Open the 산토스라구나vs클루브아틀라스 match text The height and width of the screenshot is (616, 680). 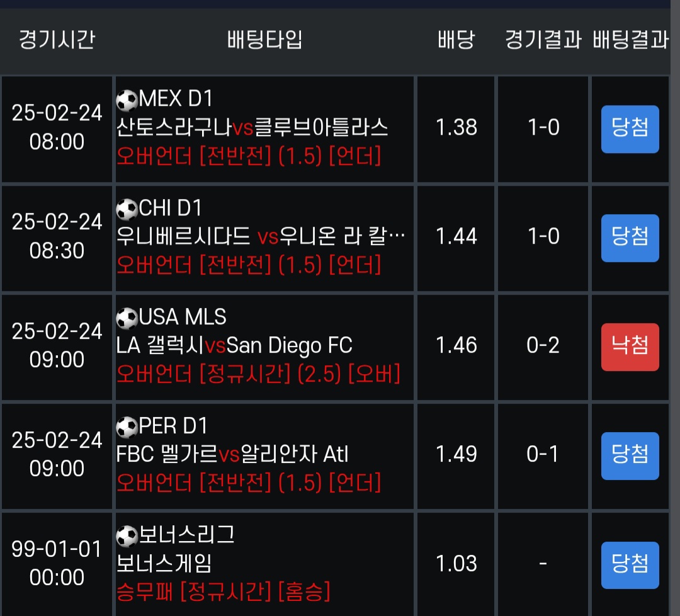(x=252, y=128)
